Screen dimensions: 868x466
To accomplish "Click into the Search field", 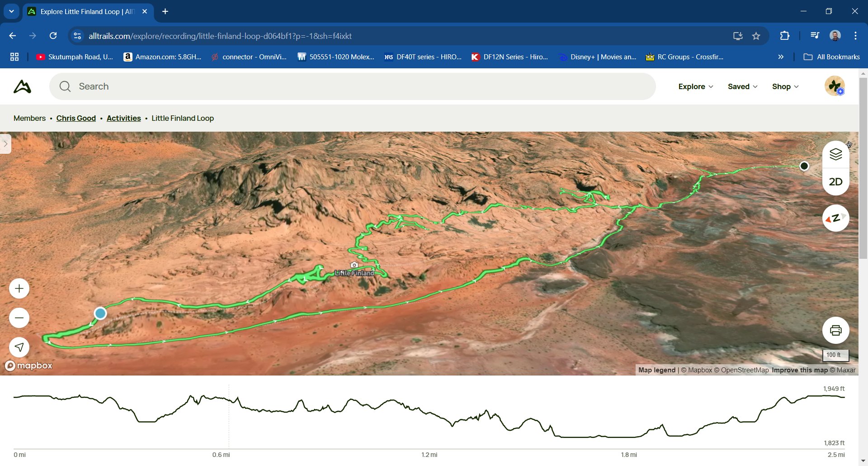I will [x=353, y=86].
